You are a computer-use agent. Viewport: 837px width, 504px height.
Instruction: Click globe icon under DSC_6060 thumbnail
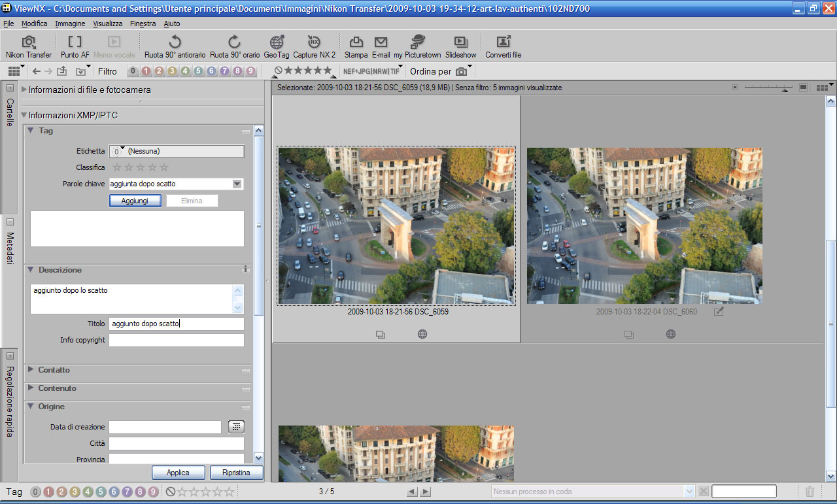tap(671, 334)
